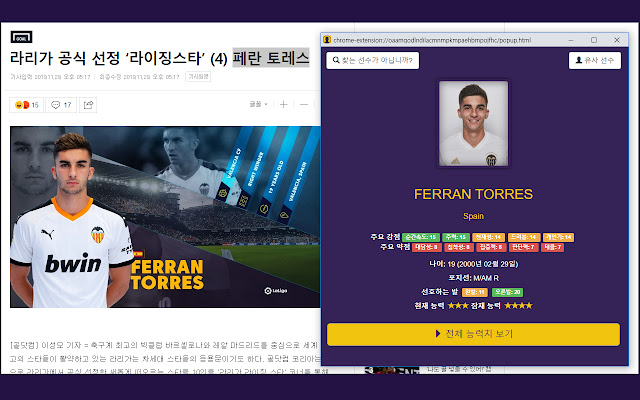Click the article last-modified date text

click(139, 77)
